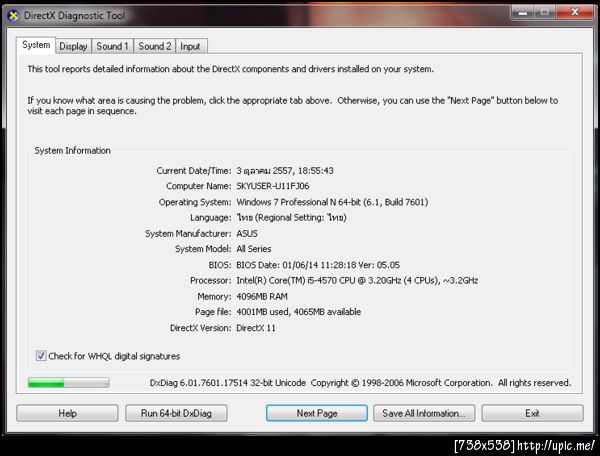Click System Manufacturer value ASUS
The image size is (600, 456).
coord(247,233)
